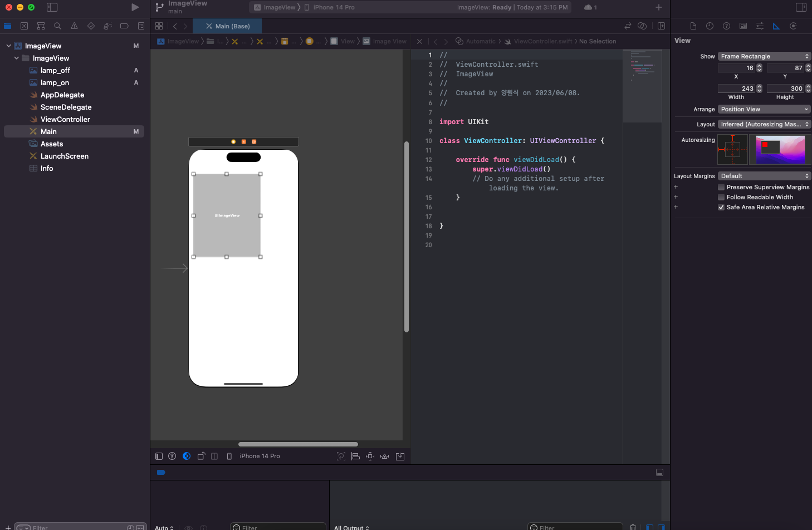Viewport: 812px width, 530px height.
Task: Open SceneDelegate file
Action: [66, 107]
